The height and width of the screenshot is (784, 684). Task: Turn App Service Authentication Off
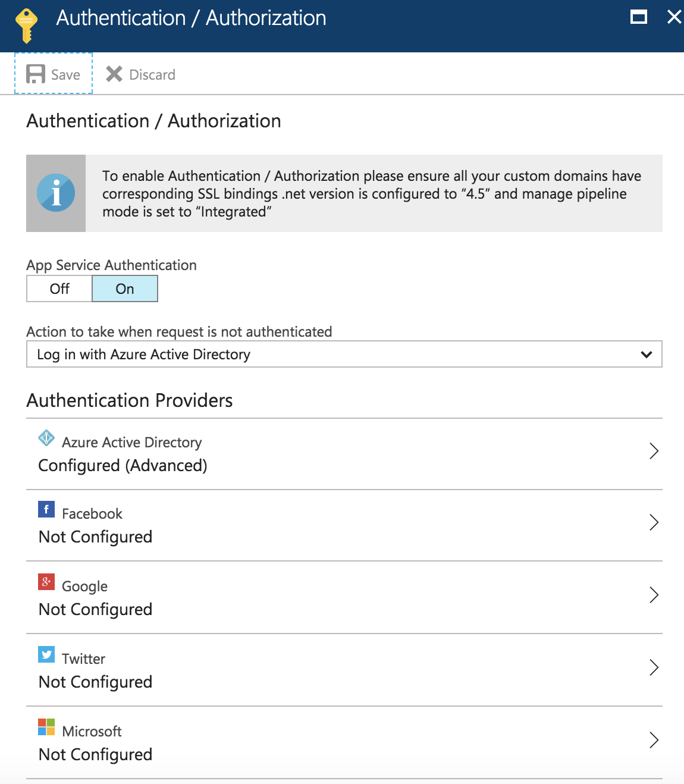(x=59, y=288)
